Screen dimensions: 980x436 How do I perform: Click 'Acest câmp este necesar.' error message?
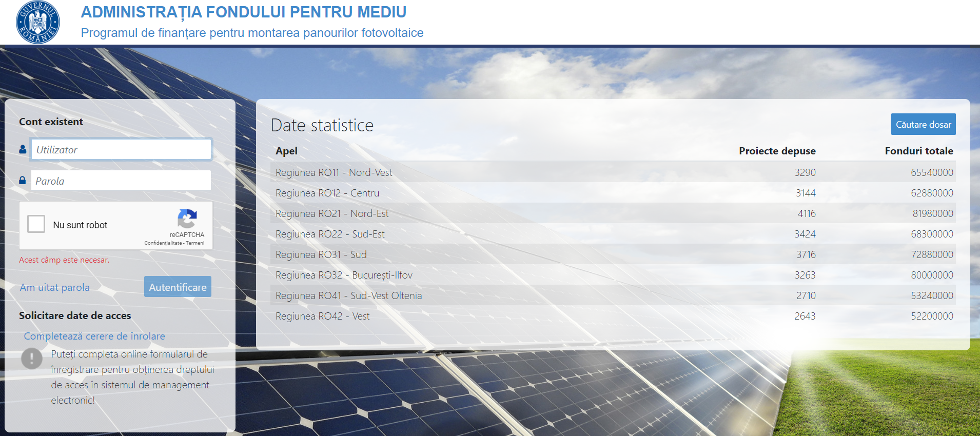64,260
